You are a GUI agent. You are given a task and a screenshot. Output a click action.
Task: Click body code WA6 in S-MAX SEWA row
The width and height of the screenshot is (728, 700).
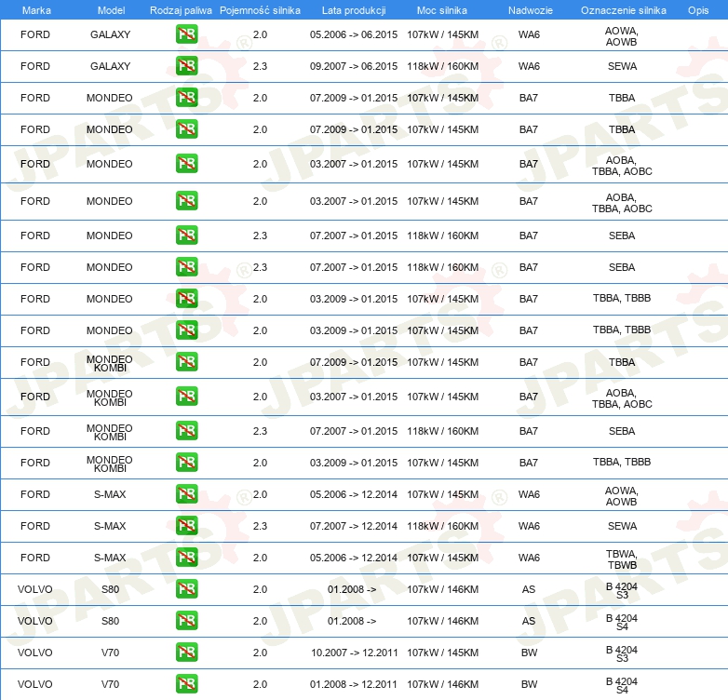530,526
